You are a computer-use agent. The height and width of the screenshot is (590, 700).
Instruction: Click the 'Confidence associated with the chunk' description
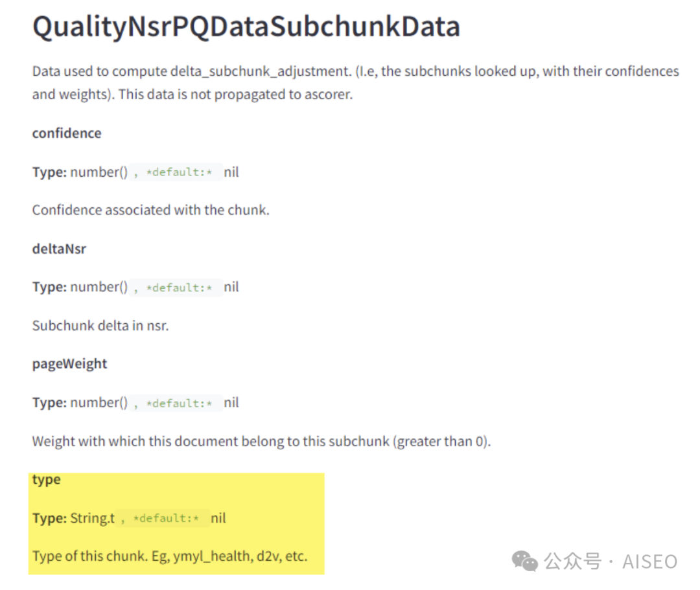(150, 210)
